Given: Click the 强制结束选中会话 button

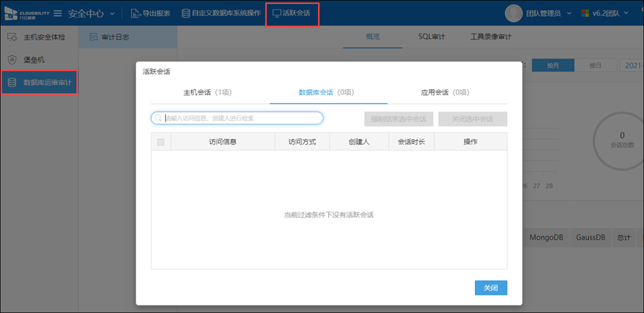Looking at the screenshot, I should 398,119.
